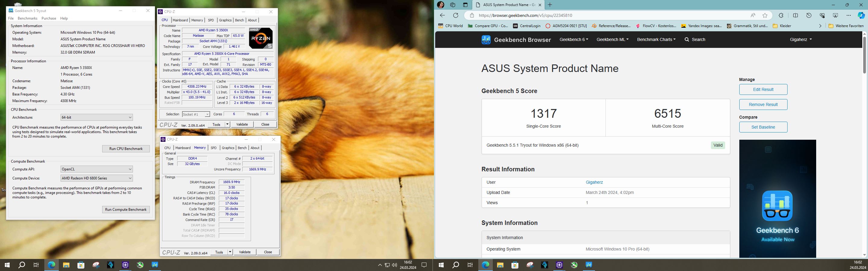Screen dimensions: 868x271
Task: Open Geekbench icon on left taskbar
Action: (155, 265)
